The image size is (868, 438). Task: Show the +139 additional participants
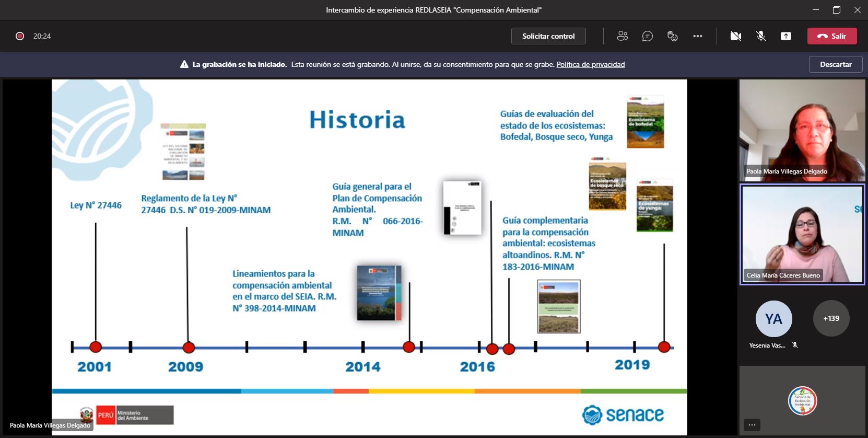830,318
